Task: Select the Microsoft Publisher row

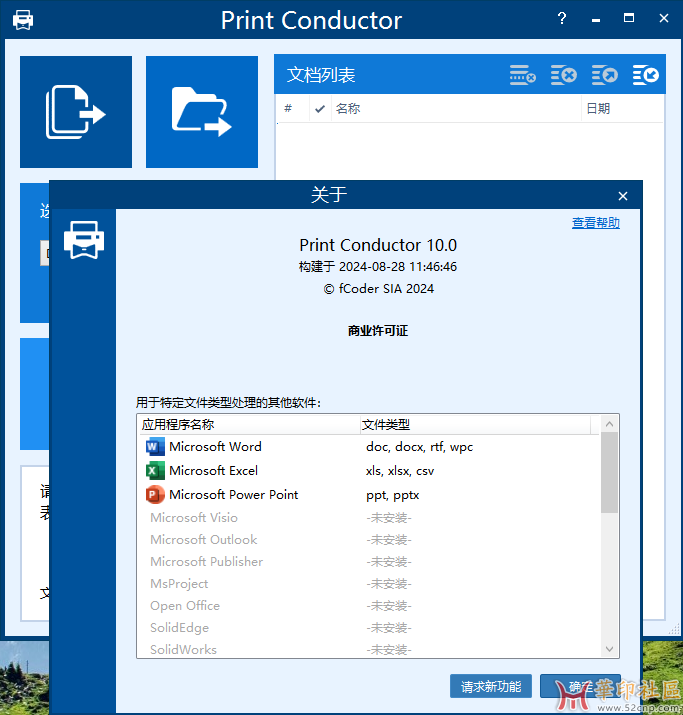Action: [368, 562]
